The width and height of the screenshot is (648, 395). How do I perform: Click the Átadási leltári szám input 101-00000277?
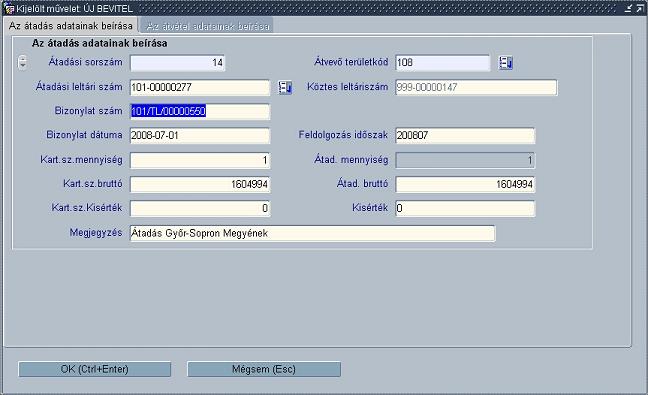point(200,87)
